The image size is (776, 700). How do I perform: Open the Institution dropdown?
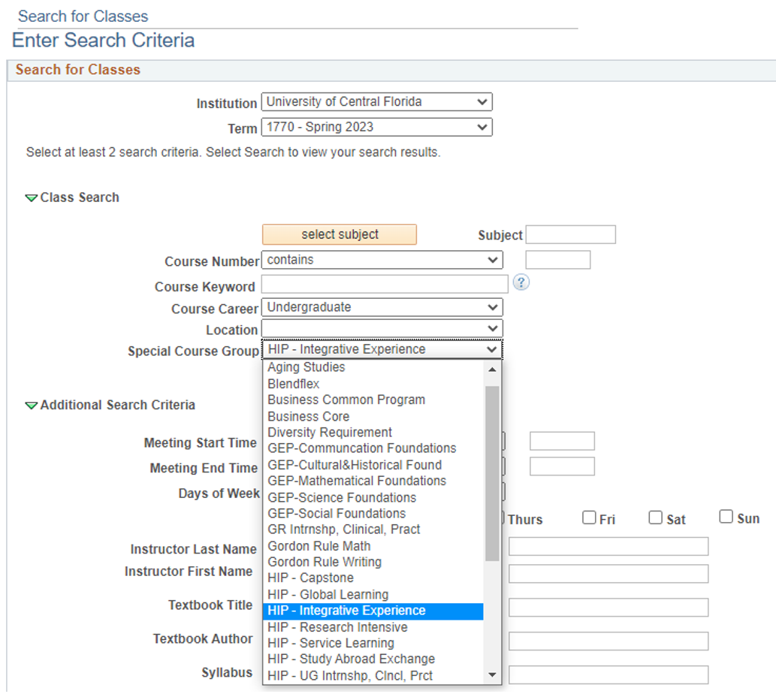click(x=376, y=102)
